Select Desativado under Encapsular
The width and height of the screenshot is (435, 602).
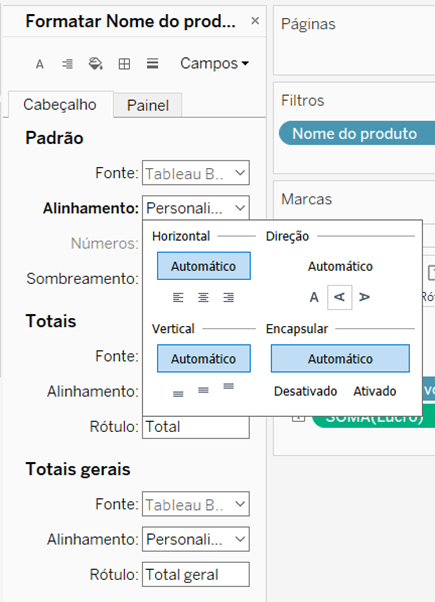306,391
